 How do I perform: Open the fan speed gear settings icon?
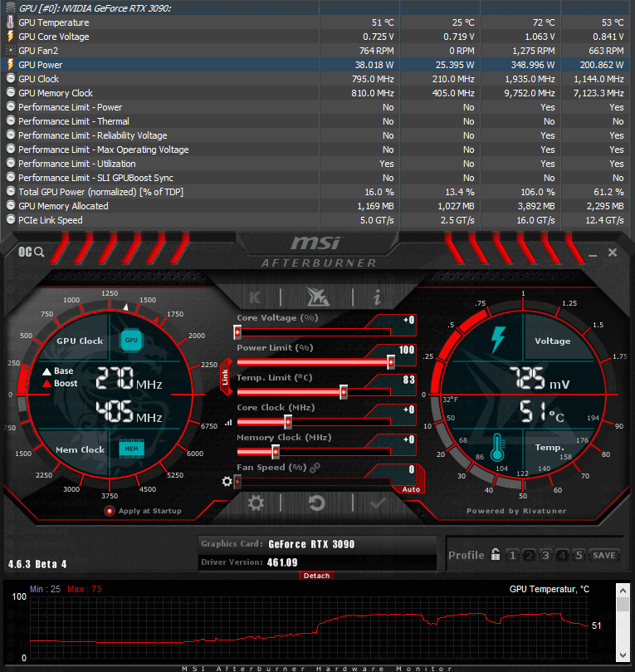227,482
